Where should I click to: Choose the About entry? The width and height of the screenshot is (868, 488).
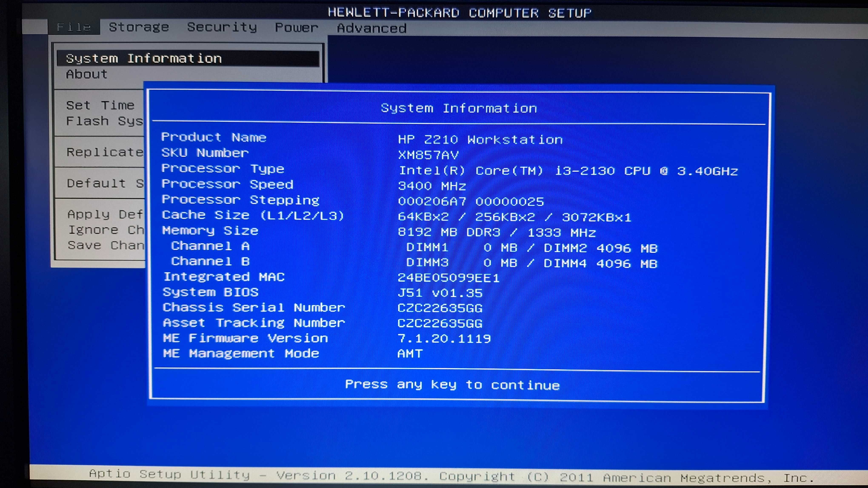pos(87,74)
